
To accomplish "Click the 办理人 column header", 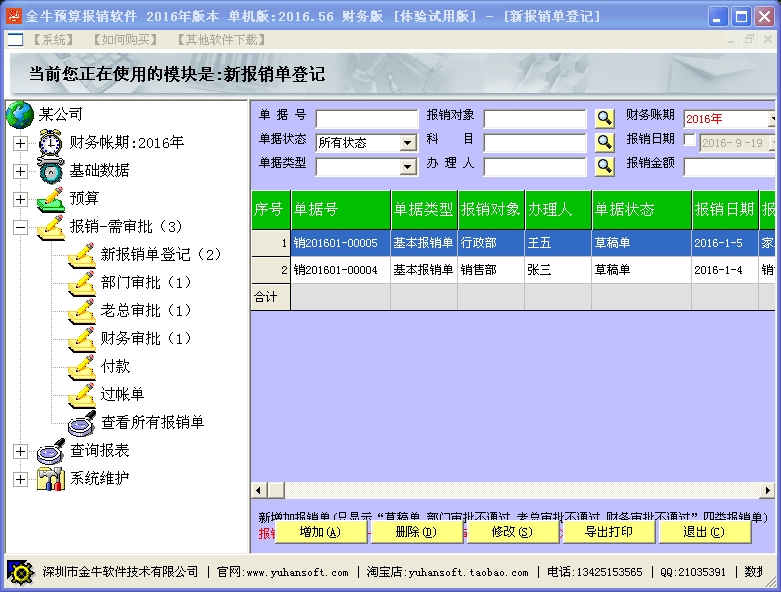I will pyautogui.click(x=558, y=209).
